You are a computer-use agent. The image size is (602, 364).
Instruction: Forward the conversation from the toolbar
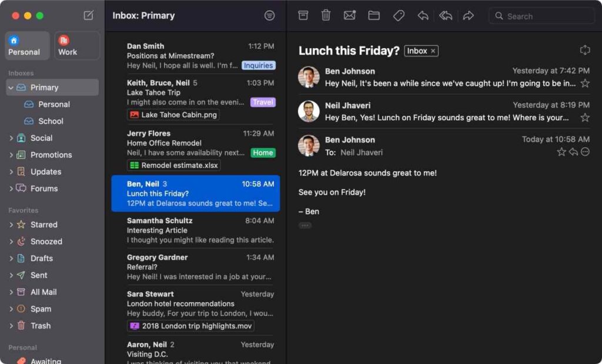[x=469, y=15]
